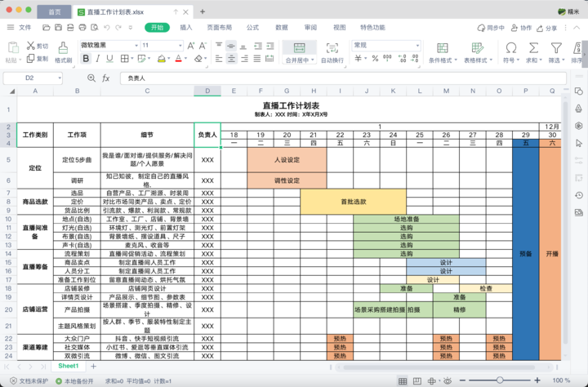Open the Review (审阅) tab

[310, 28]
